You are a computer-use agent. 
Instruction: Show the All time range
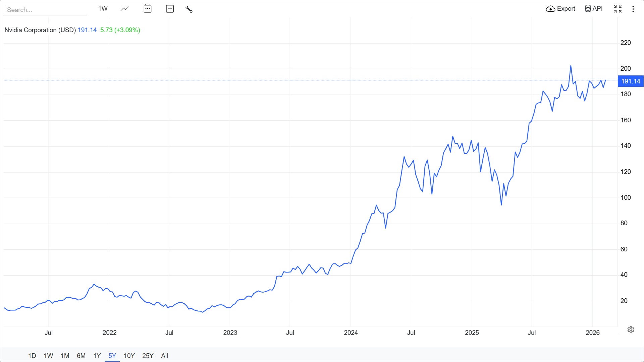click(164, 356)
